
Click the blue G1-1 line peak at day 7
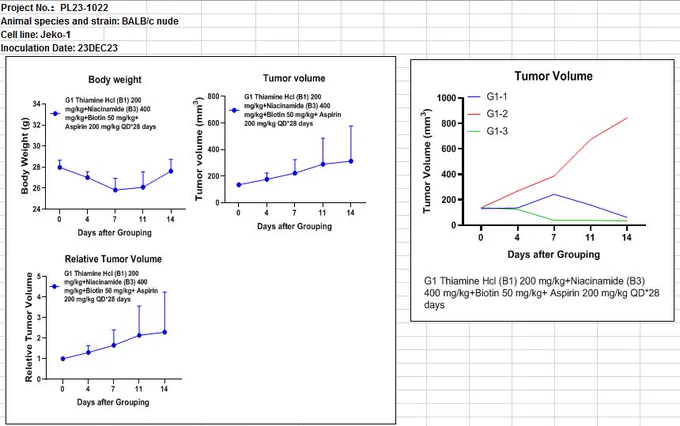(554, 194)
